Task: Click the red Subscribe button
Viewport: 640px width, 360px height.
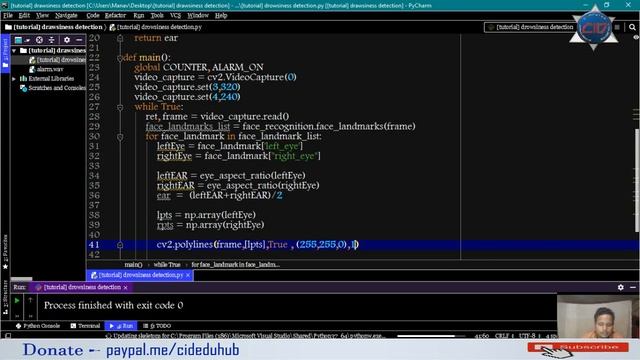Action: point(578,347)
